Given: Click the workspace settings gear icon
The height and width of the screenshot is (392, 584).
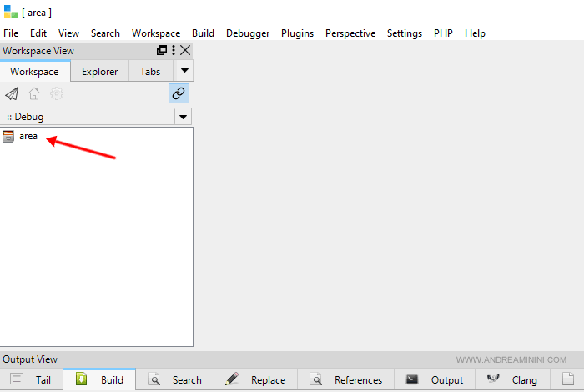Looking at the screenshot, I should [57, 93].
